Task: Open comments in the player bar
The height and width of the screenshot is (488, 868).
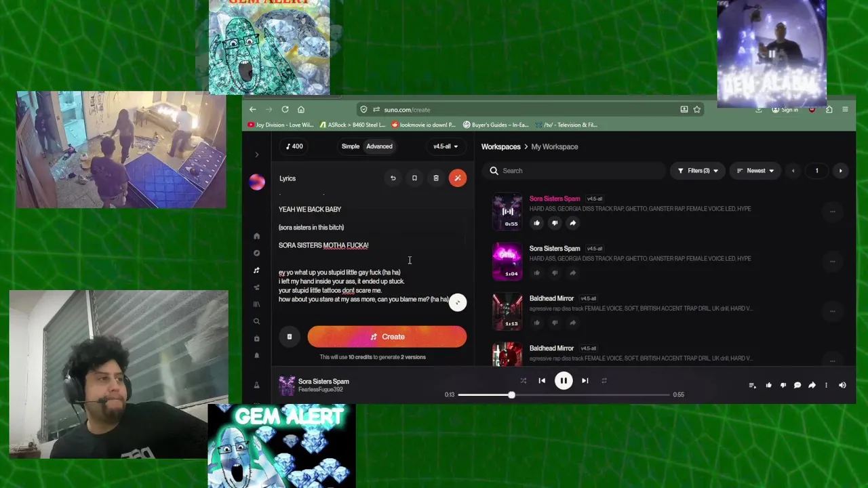Action: pos(797,385)
